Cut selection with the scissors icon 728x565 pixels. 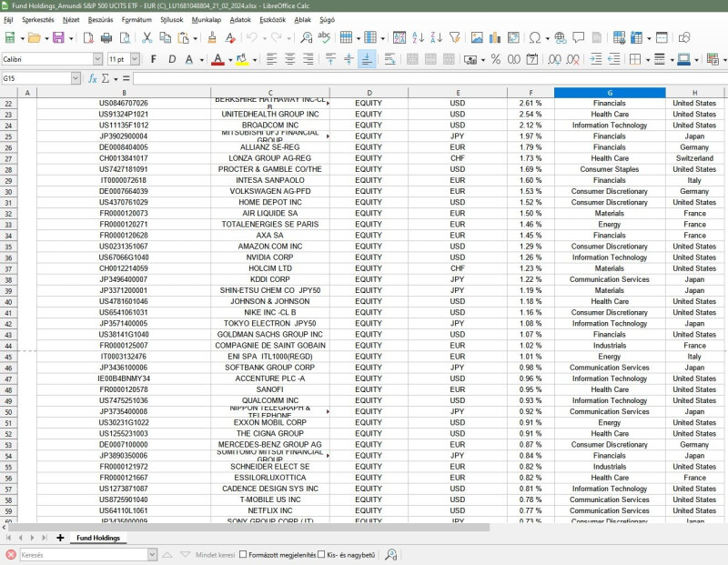pyautogui.click(x=147, y=37)
